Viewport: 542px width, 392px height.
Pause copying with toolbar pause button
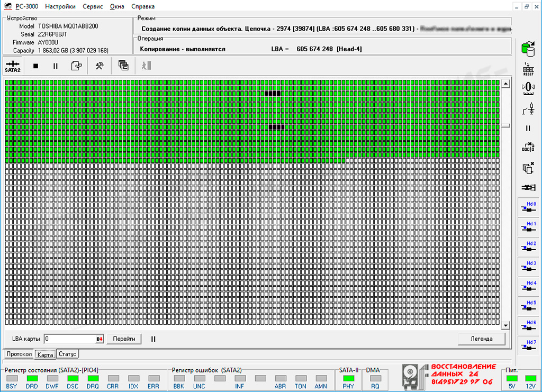coord(55,66)
